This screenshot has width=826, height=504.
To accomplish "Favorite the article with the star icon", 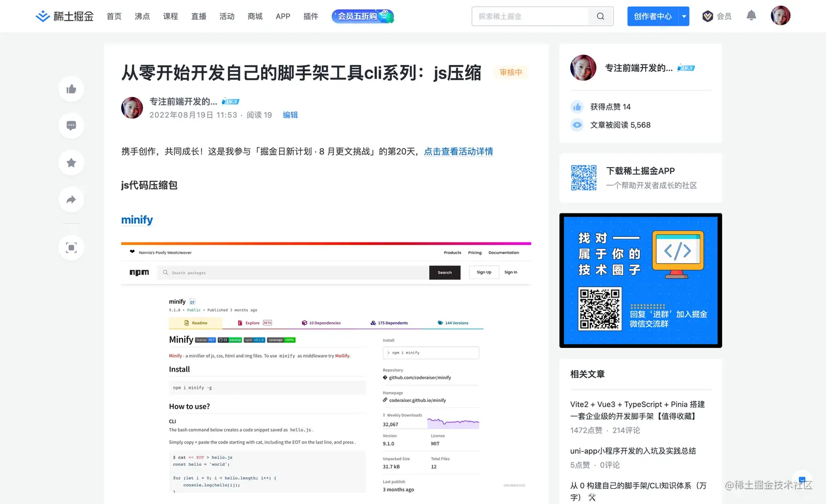I will pos(71,163).
